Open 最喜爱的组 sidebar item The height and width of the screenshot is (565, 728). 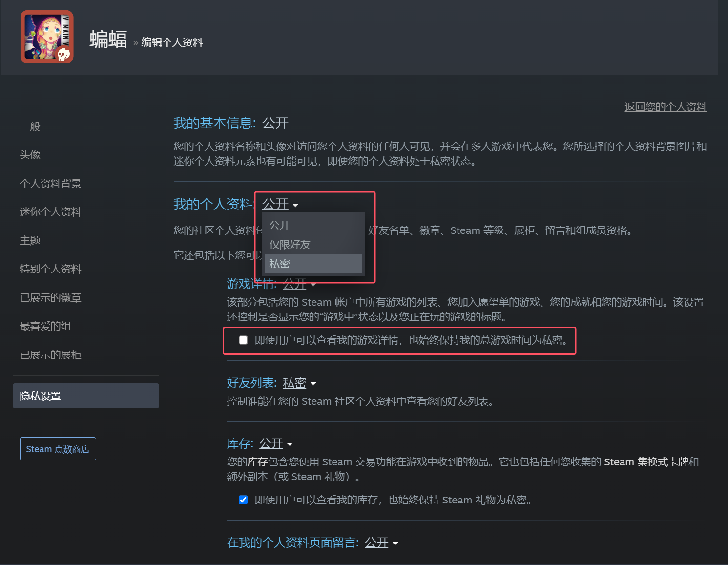45,326
